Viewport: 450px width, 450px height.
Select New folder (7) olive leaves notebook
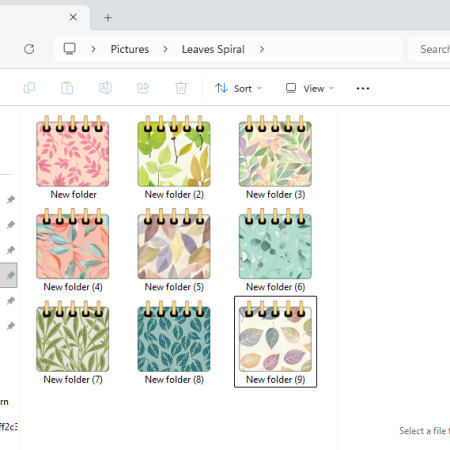coord(73,336)
